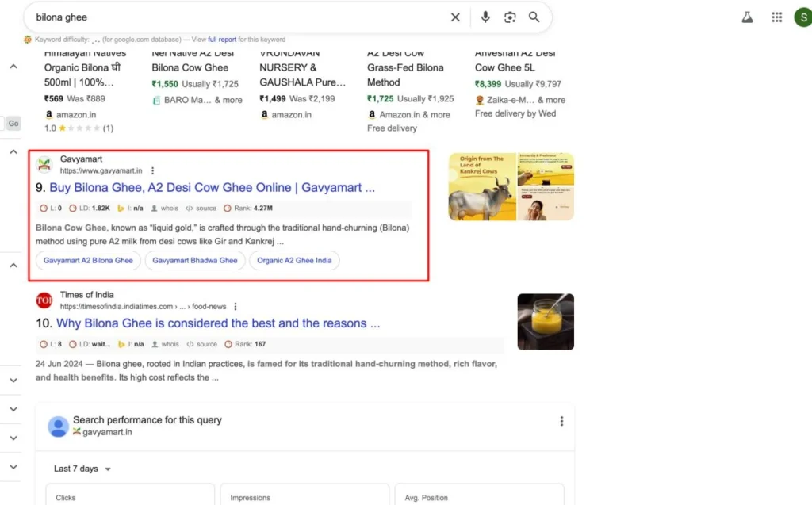
Task: Select the Organic A2 Ghee India chip
Action: point(294,260)
